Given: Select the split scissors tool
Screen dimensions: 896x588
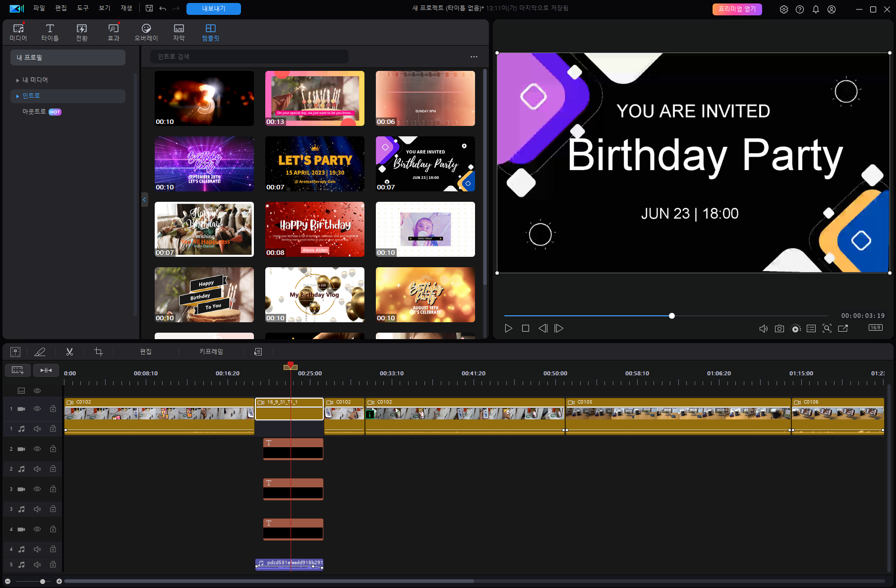Looking at the screenshot, I should [x=69, y=352].
